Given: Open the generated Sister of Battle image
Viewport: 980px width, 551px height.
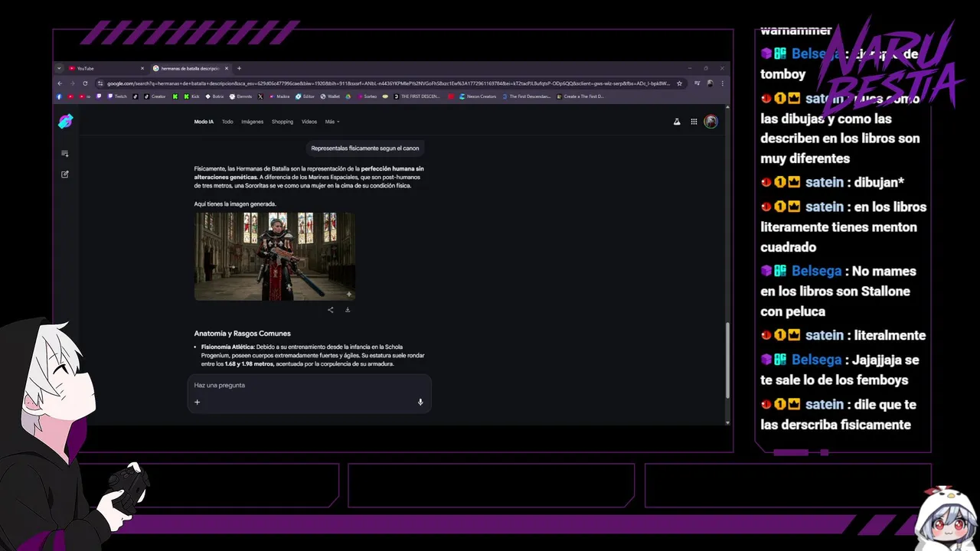Looking at the screenshot, I should coord(275,256).
